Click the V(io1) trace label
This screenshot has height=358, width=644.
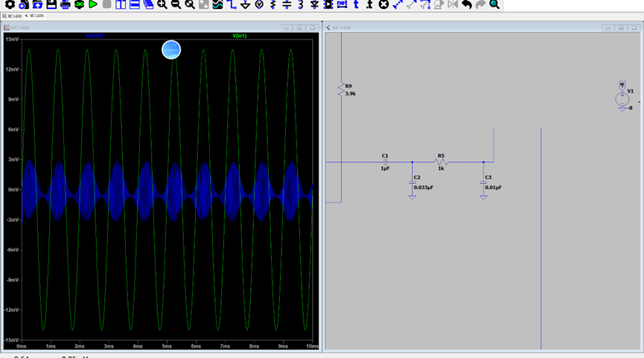pyautogui.click(x=240, y=36)
